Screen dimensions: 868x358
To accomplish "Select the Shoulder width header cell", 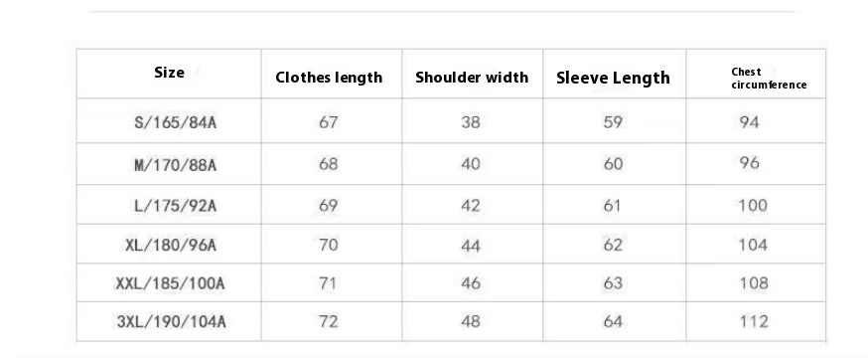I will (472, 77).
